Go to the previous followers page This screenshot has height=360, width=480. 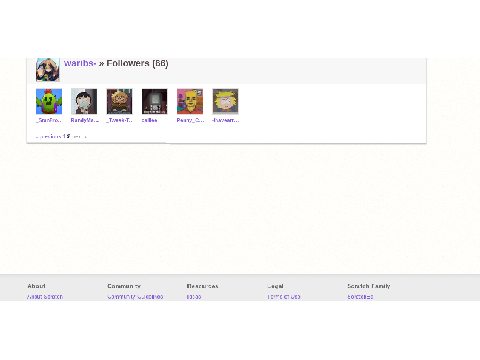[49, 136]
